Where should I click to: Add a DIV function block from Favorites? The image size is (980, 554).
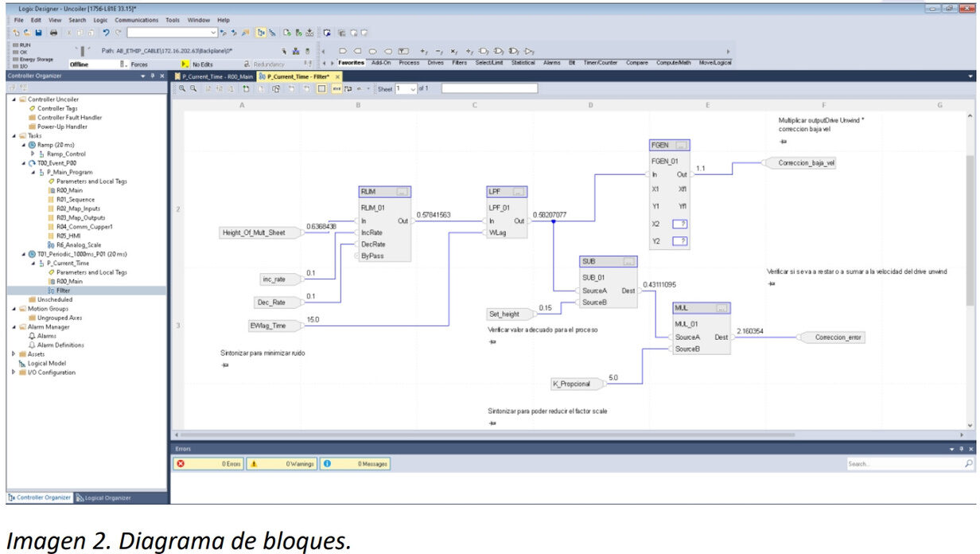470,52
